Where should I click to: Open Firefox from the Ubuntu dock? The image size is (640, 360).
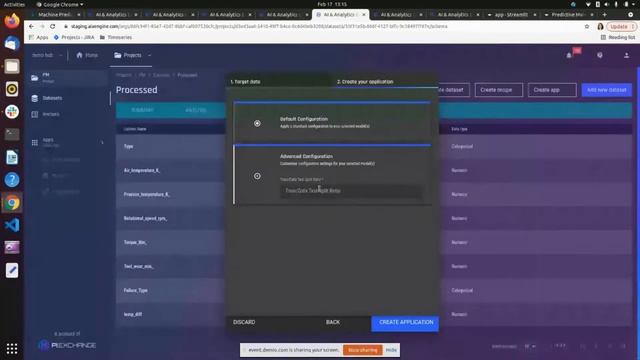(12, 20)
